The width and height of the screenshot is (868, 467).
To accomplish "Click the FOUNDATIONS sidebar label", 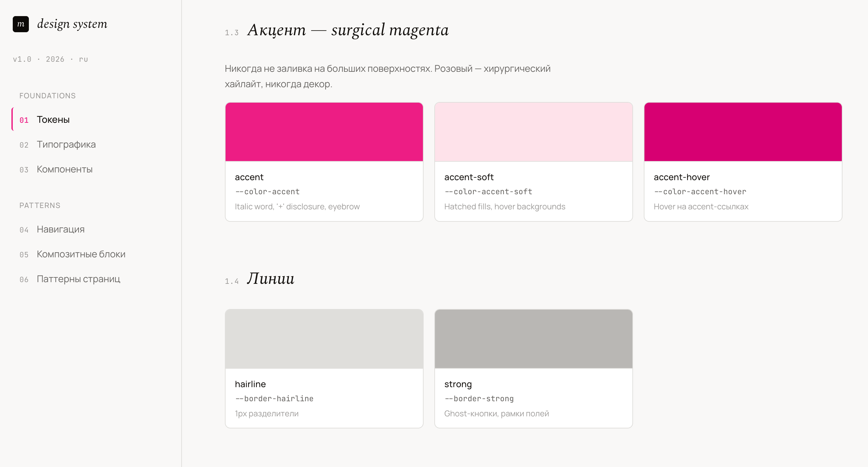I will 48,96.
